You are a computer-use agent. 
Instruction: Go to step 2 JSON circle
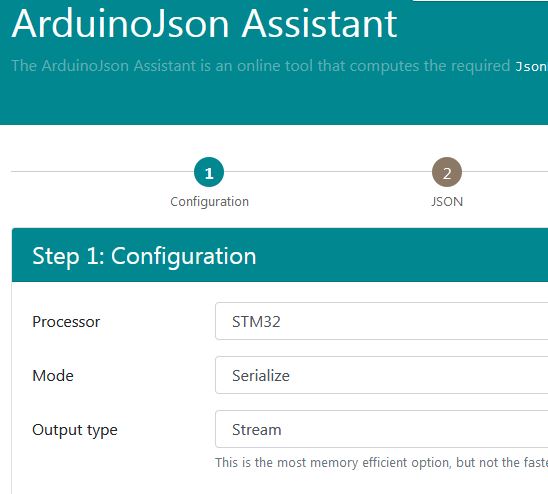click(x=447, y=172)
